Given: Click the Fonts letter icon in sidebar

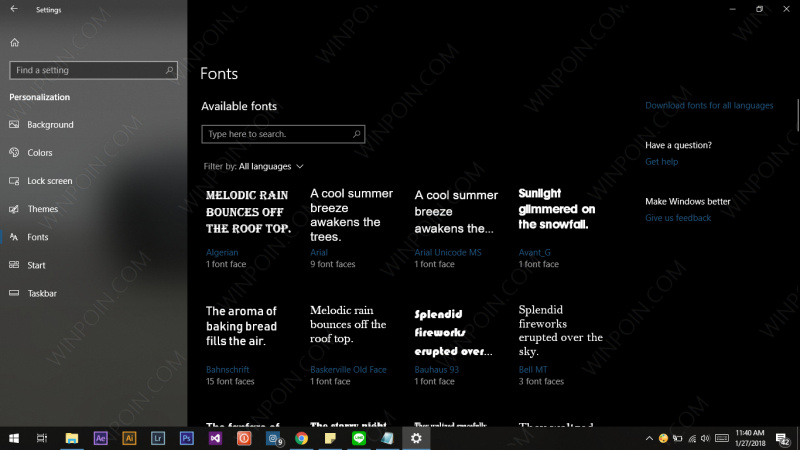Looking at the screenshot, I should (x=14, y=237).
